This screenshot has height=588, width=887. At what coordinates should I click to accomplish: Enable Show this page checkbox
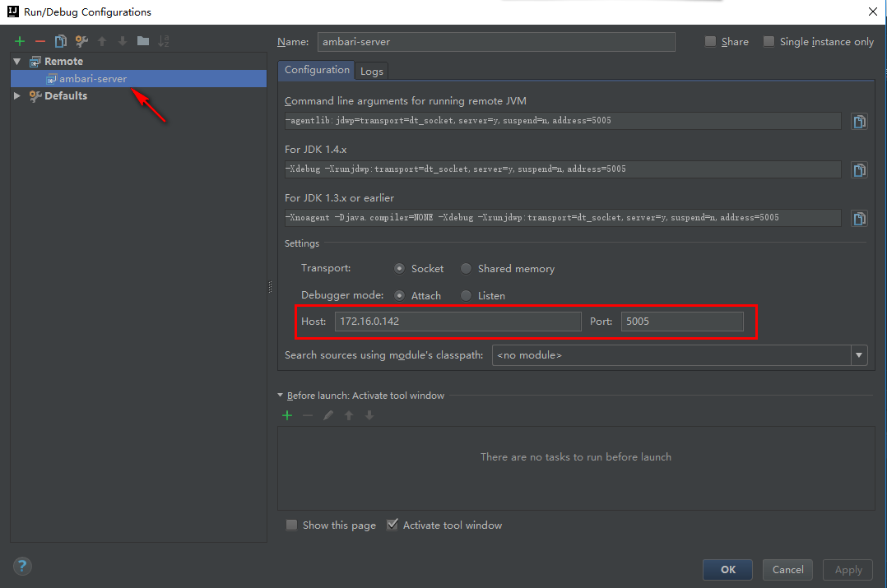pyautogui.click(x=291, y=525)
